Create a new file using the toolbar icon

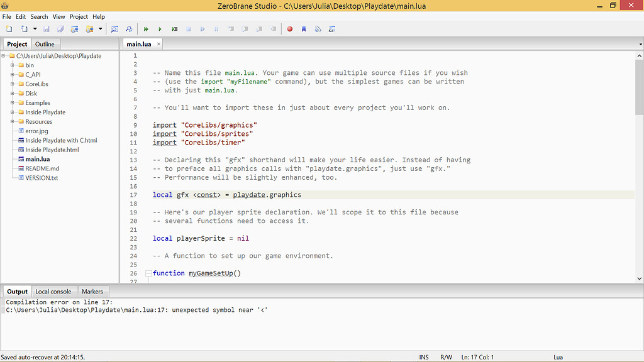click(x=9, y=29)
